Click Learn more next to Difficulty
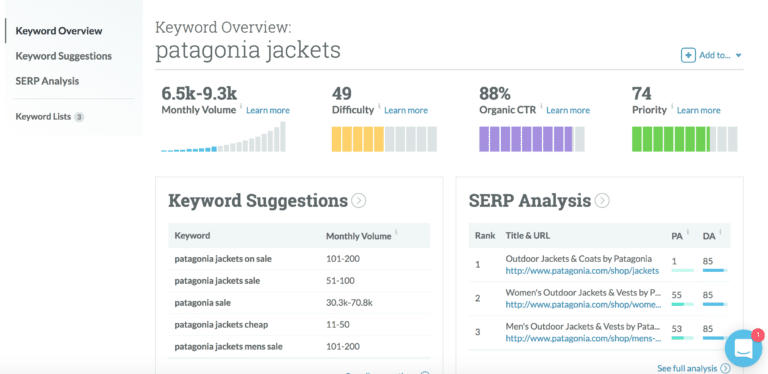 pyautogui.click(x=406, y=110)
